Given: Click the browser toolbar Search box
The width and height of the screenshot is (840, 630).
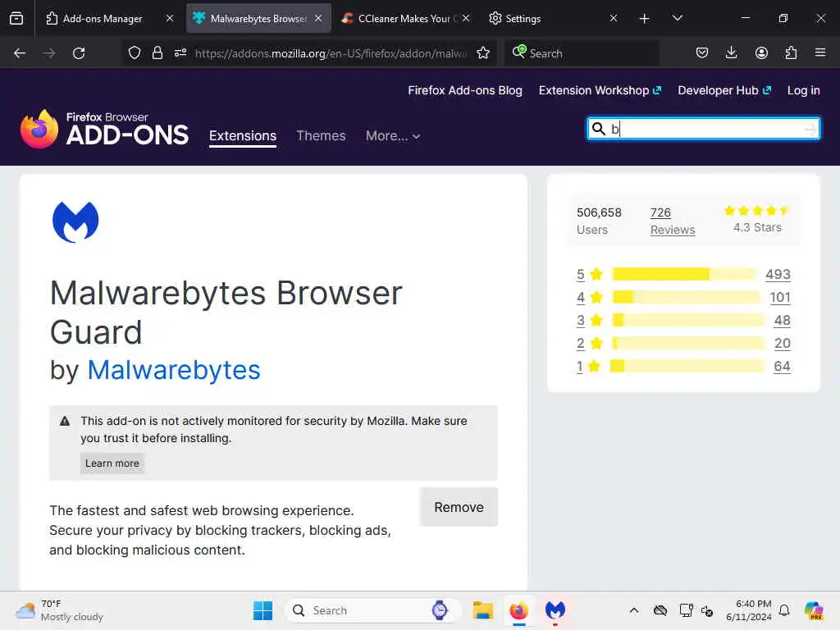Looking at the screenshot, I should pos(582,53).
